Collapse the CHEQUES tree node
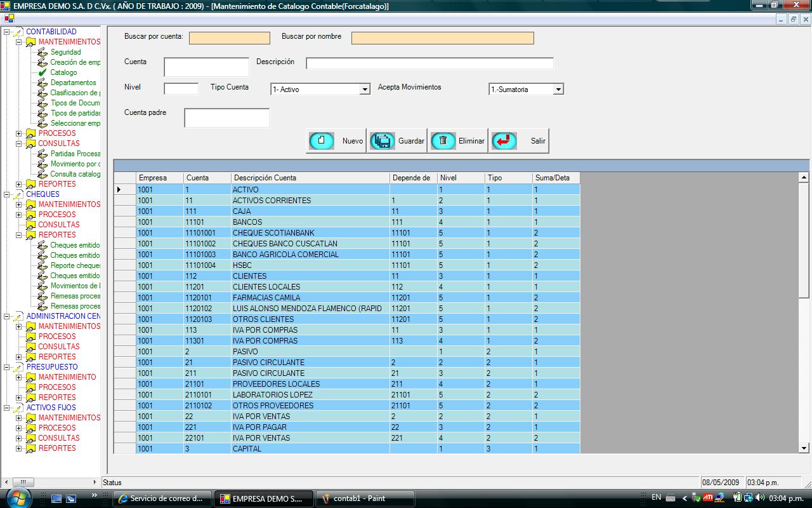 click(x=6, y=194)
